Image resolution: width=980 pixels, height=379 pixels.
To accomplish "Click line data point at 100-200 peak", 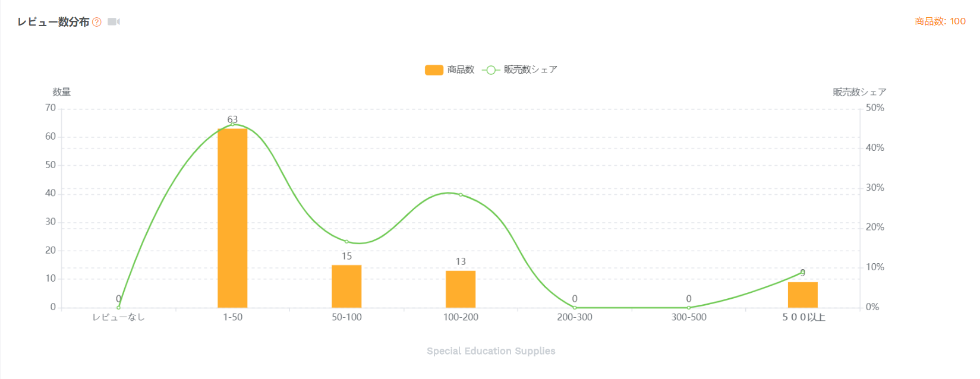I will (461, 194).
